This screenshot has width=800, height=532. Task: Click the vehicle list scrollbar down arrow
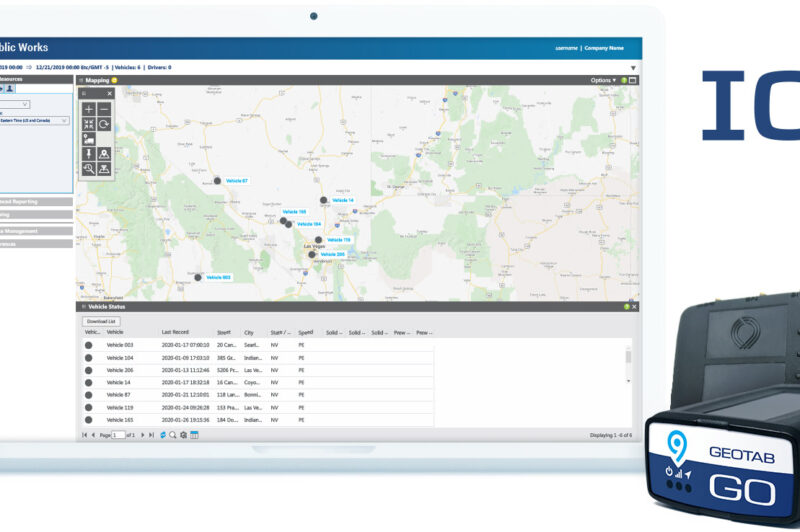pos(629,381)
